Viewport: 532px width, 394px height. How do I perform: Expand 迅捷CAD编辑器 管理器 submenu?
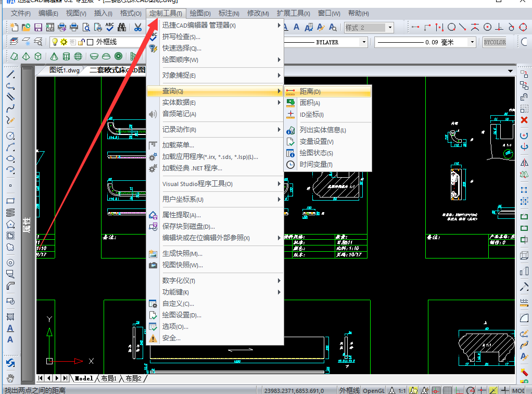click(x=215, y=25)
